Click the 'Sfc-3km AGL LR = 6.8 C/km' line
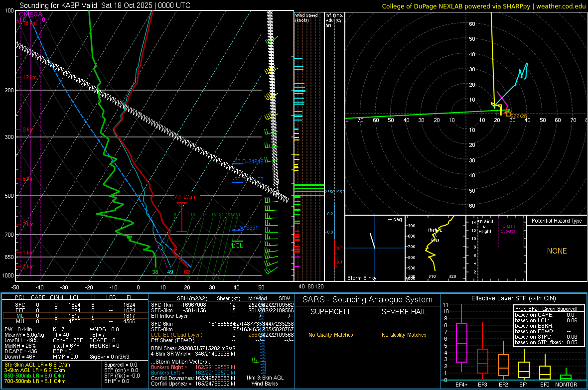The height and width of the screenshot is (390, 588). [x=37, y=365]
